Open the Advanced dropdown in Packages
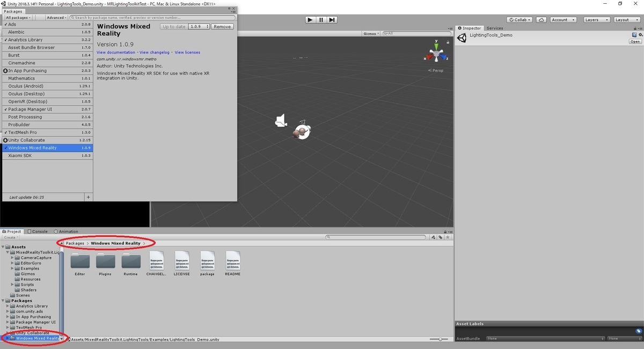The height and width of the screenshot is (349, 644). [x=56, y=18]
